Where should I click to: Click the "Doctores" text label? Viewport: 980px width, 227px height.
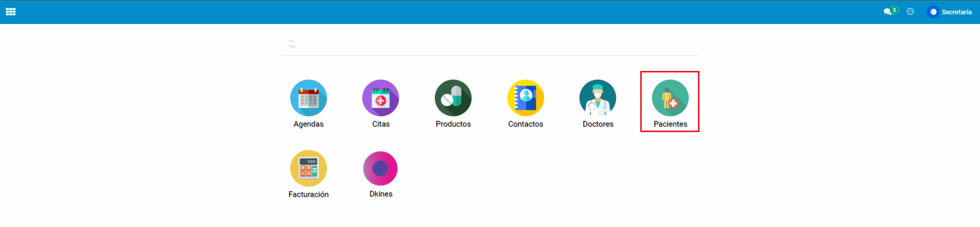[598, 124]
